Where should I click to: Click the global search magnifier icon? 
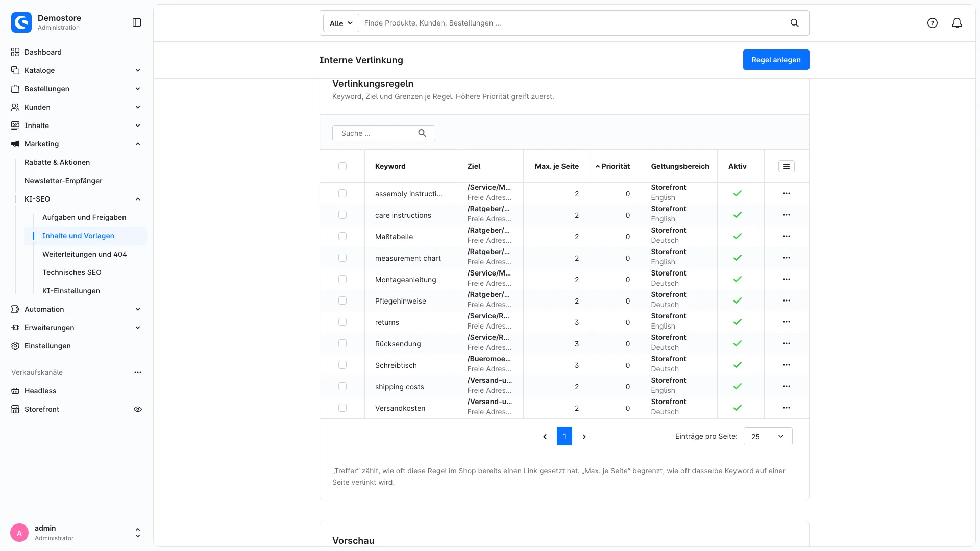click(795, 23)
